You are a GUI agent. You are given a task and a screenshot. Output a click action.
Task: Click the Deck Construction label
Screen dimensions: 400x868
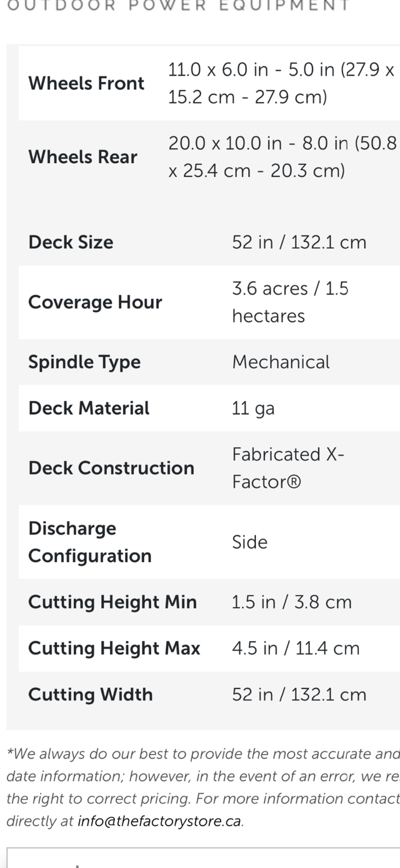tap(111, 468)
